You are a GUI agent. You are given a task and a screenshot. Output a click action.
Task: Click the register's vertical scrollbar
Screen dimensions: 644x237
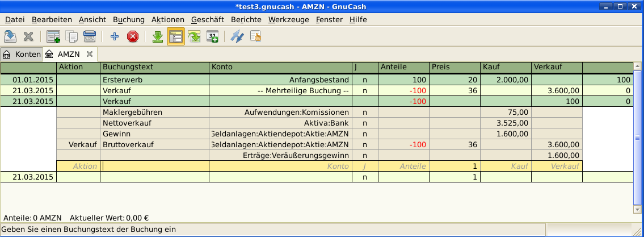point(638,136)
